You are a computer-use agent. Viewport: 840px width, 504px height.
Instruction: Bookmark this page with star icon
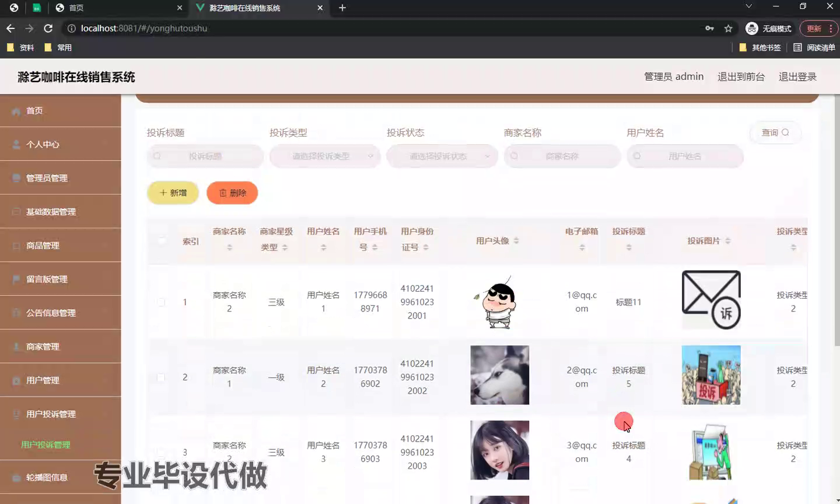pyautogui.click(x=728, y=28)
